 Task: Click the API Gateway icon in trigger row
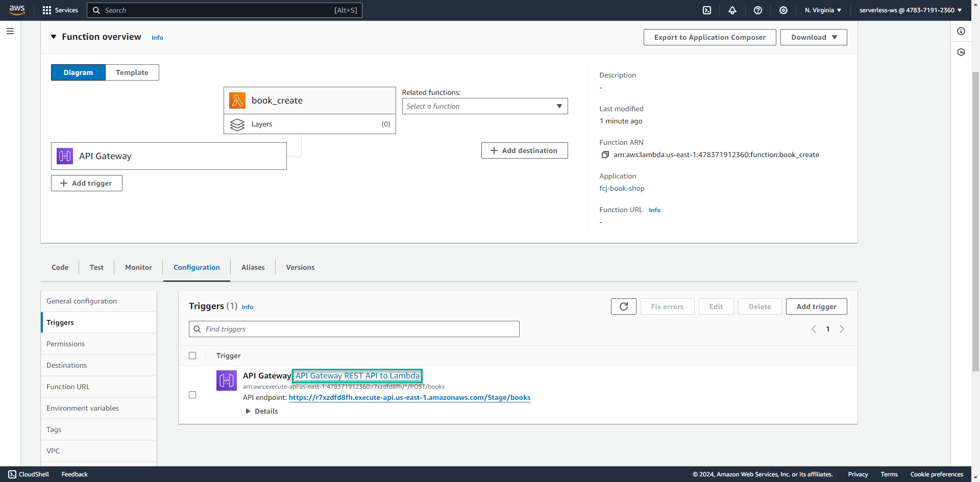227,380
